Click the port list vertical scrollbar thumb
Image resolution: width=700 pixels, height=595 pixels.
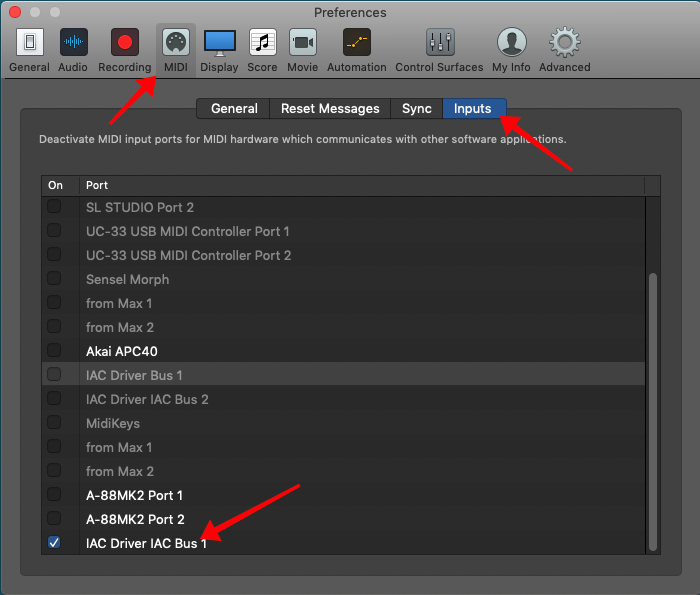(x=653, y=412)
